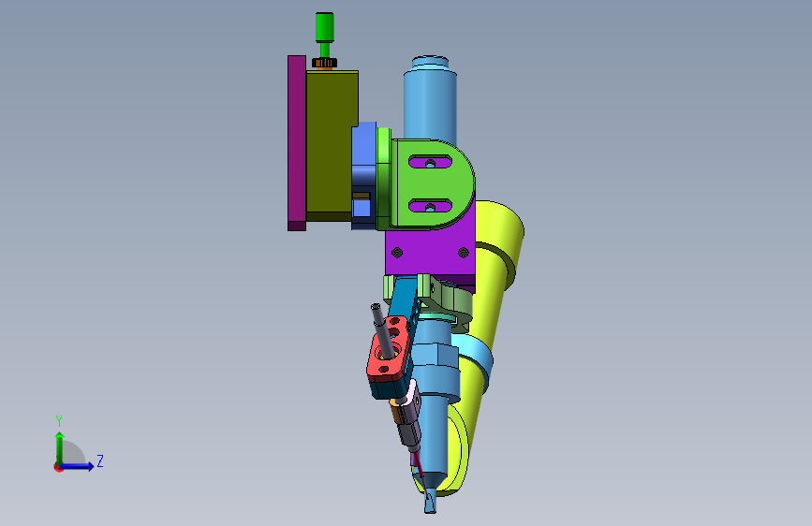The width and height of the screenshot is (812, 526).
Task: Select the green knob on top of the assembly
Action: pos(324,27)
